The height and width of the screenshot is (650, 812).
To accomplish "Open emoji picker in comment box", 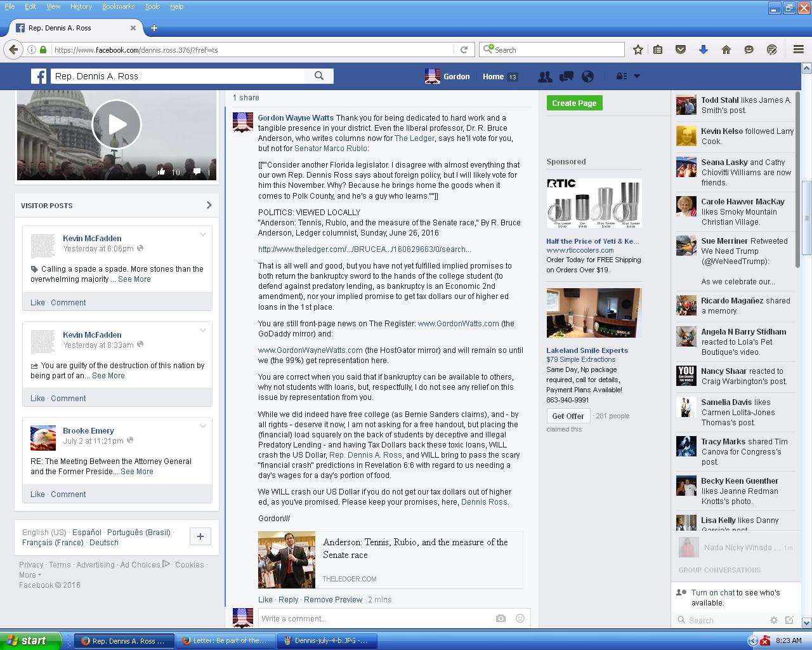I will click(520, 618).
